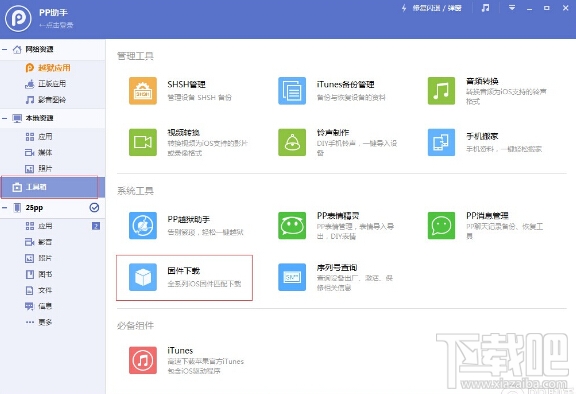Maximize the PP助手 window
This screenshot has height=394, width=576.
(547, 8)
